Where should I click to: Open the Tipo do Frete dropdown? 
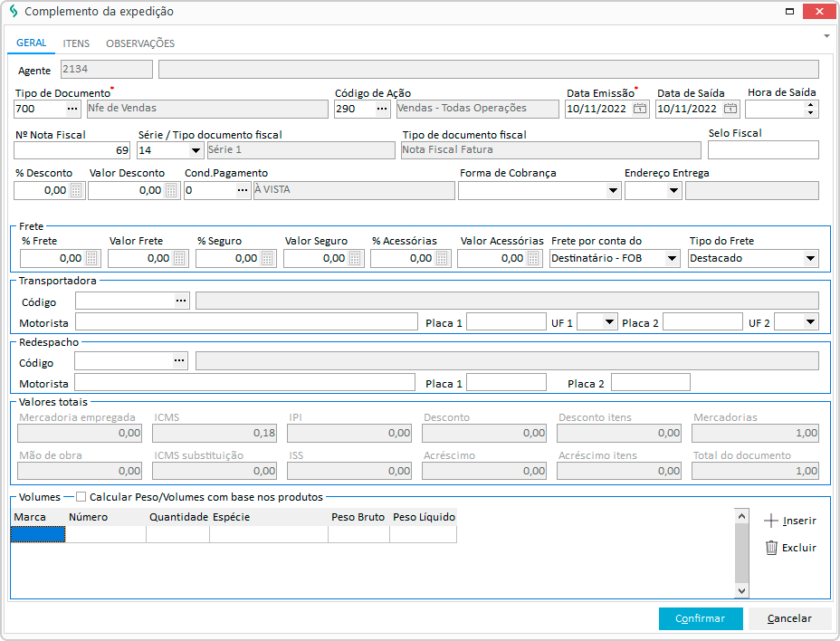pyautogui.click(x=809, y=259)
